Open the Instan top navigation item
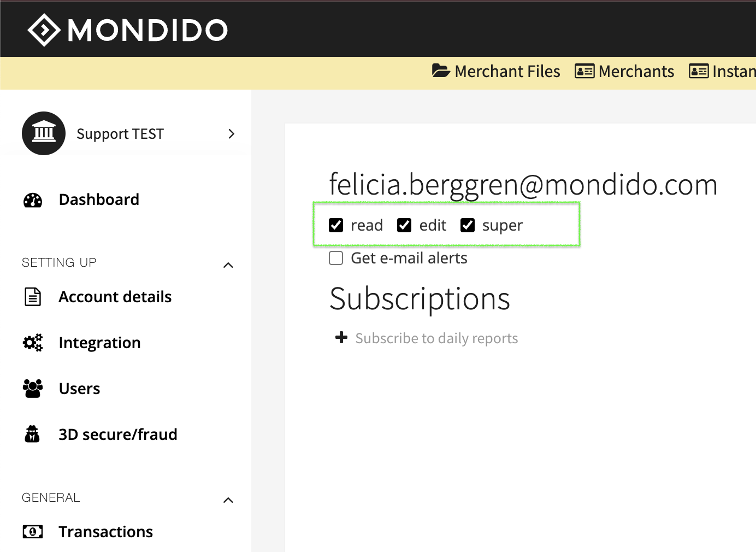 pyautogui.click(x=722, y=71)
